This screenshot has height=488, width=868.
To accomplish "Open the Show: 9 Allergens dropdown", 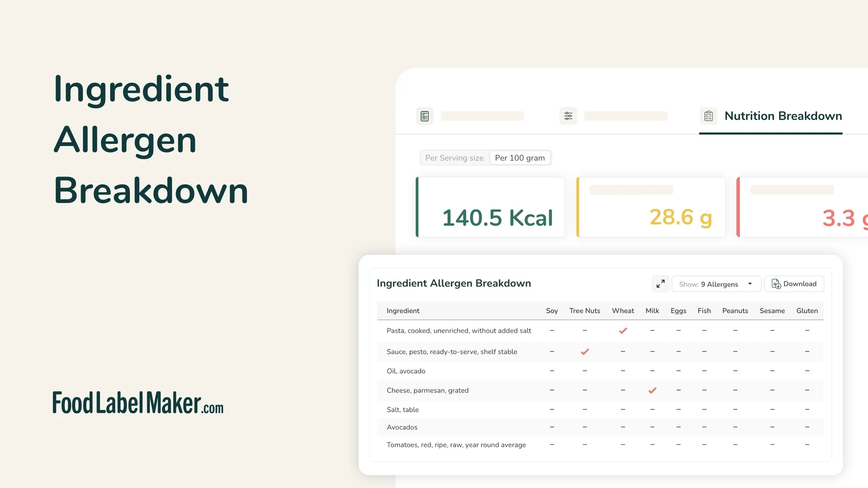I will [x=716, y=284].
